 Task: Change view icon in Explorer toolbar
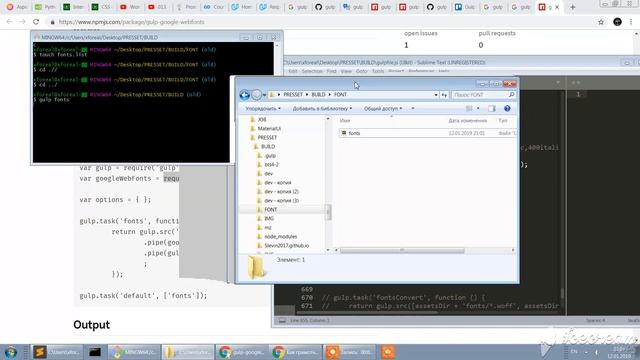coord(469,109)
